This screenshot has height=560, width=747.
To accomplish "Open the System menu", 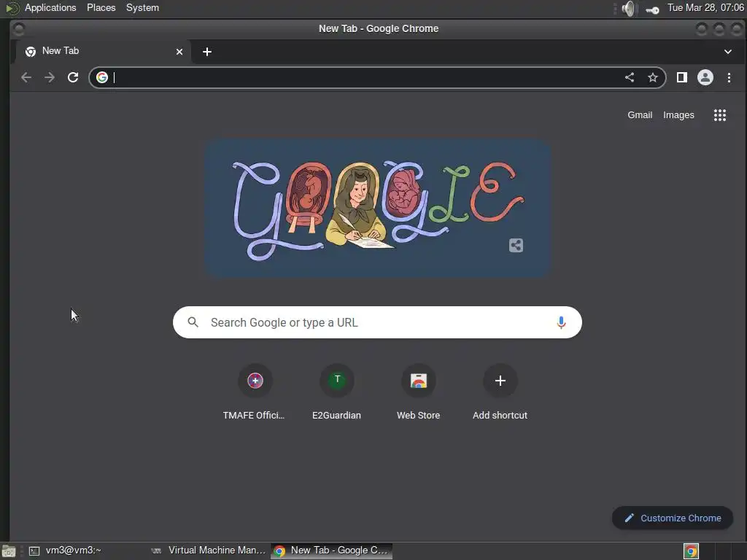I will point(142,7).
